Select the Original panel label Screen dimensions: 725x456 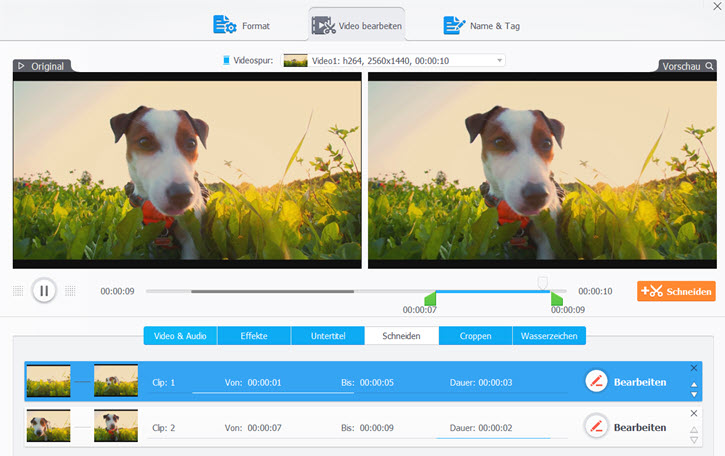pos(47,66)
